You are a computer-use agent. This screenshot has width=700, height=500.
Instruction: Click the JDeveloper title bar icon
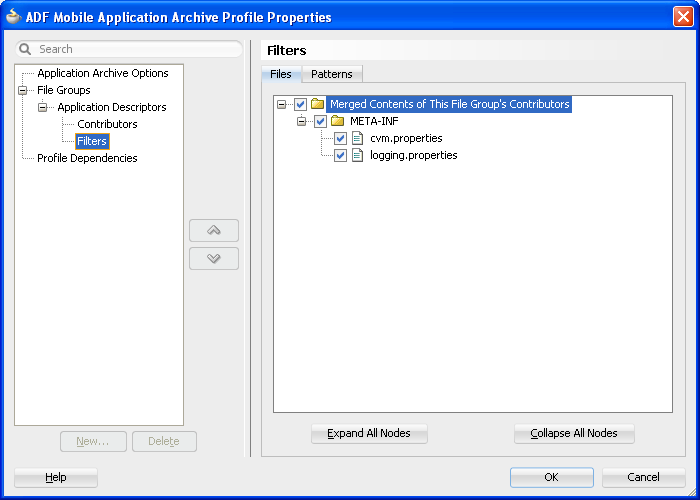(14, 17)
